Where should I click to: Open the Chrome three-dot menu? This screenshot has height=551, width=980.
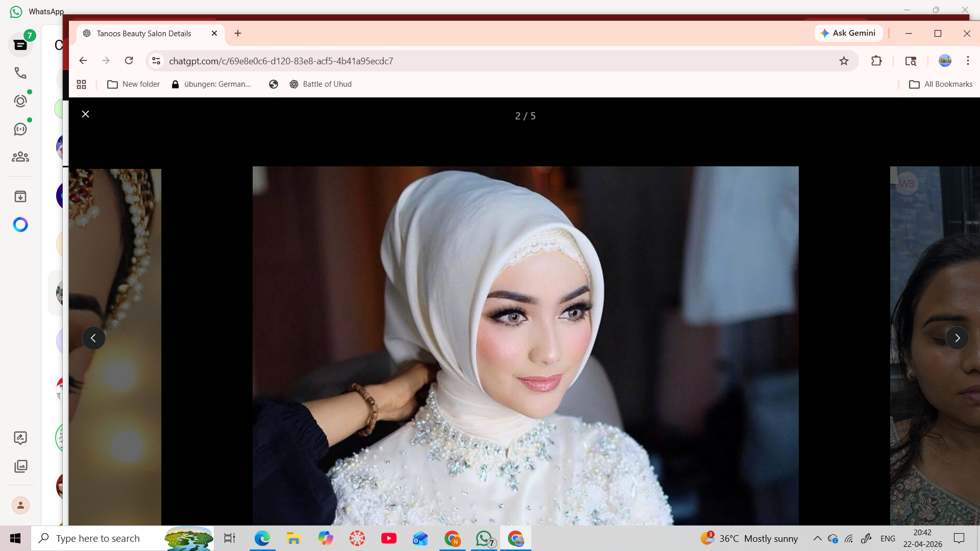(x=968, y=61)
